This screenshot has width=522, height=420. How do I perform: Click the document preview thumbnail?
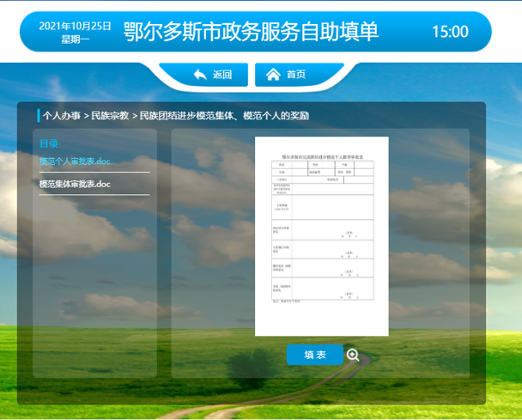[322, 236]
